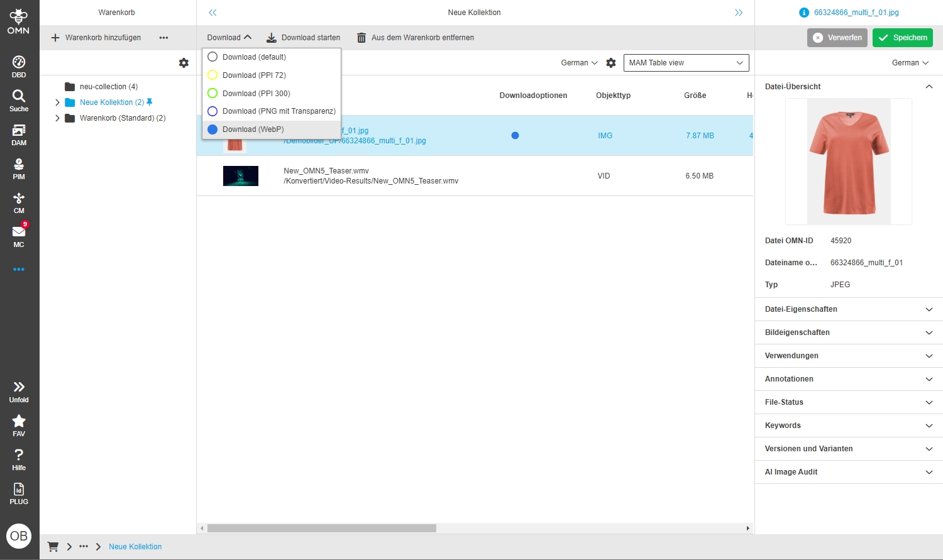This screenshot has width=943, height=560.
Task: Click the shopping cart breadcrumb icon
Action: click(x=53, y=547)
